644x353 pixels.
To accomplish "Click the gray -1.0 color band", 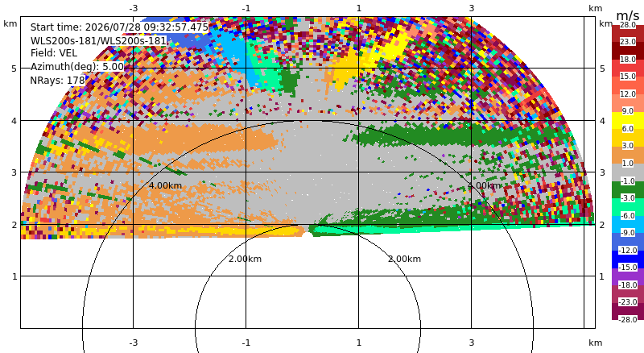I will 628,172.
